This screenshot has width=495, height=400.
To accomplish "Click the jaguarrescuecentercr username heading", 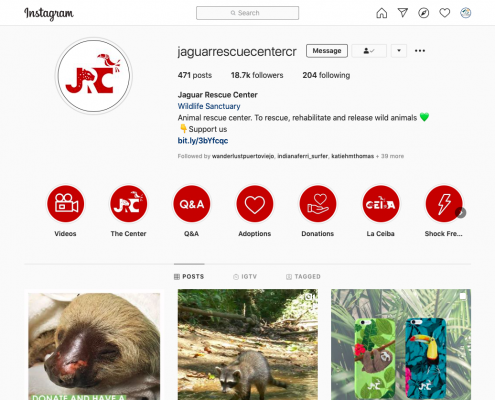I will coord(237,51).
